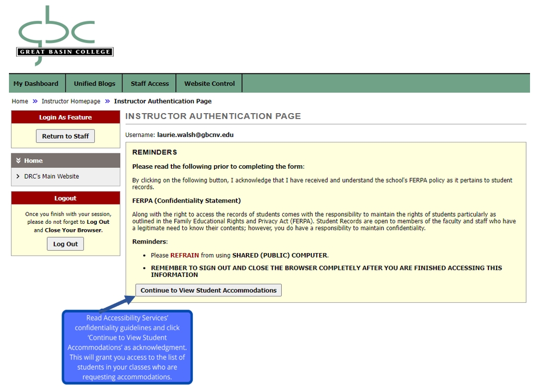Collapse the Home sidebar section double-chevron
The image size is (533, 392).
(18, 161)
